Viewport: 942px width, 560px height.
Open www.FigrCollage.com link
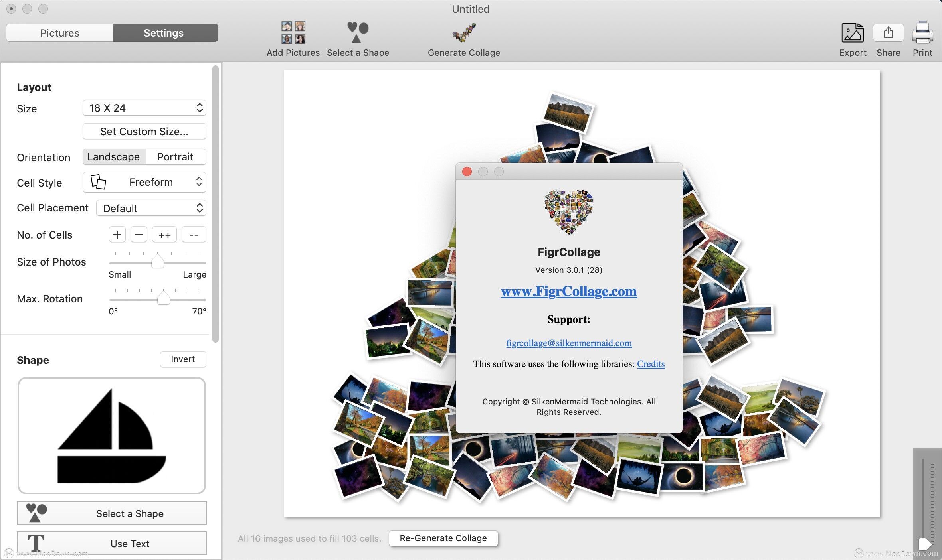(x=569, y=291)
